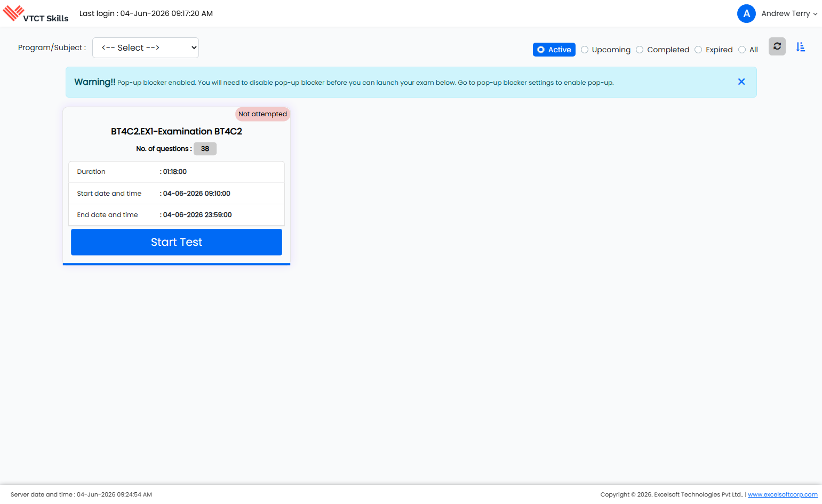
Task: Click the Not attempted status badge
Action: [262, 114]
